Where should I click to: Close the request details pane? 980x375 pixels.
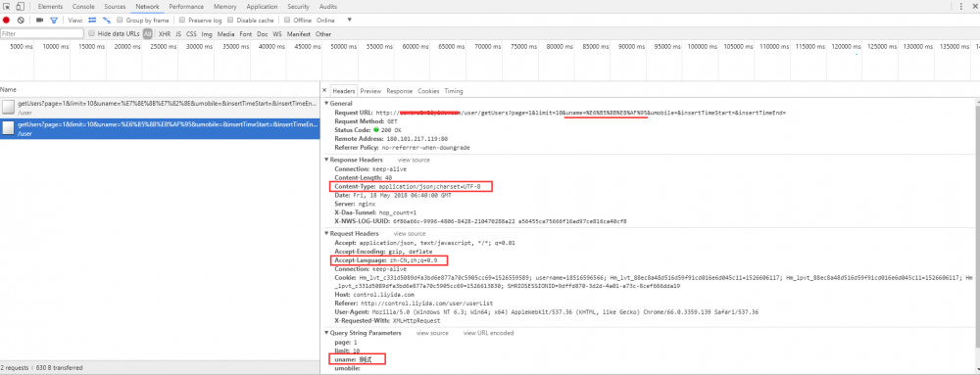click(x=324, y=90)
